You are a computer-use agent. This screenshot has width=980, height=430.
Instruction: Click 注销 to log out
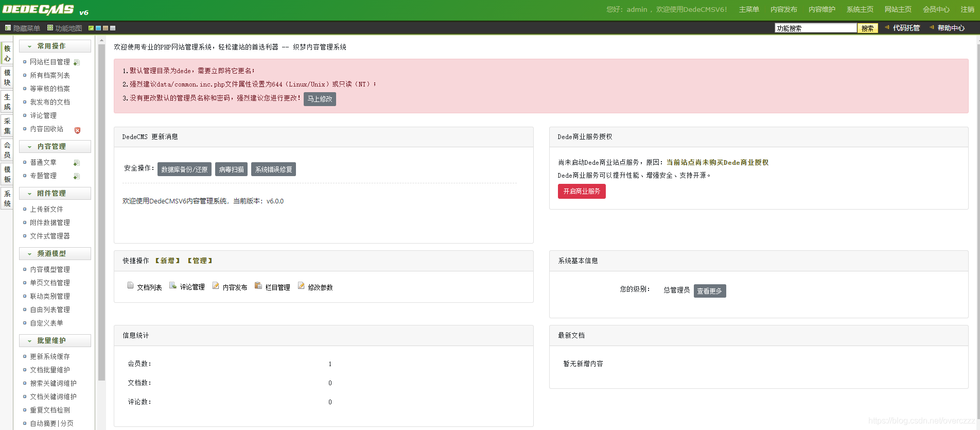[967, 9]
